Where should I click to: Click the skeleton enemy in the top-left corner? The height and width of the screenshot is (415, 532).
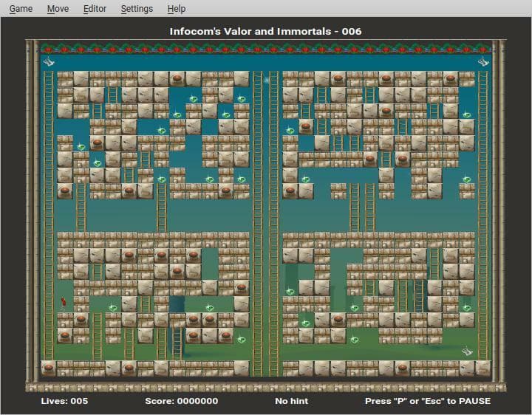tap(49, 62)
